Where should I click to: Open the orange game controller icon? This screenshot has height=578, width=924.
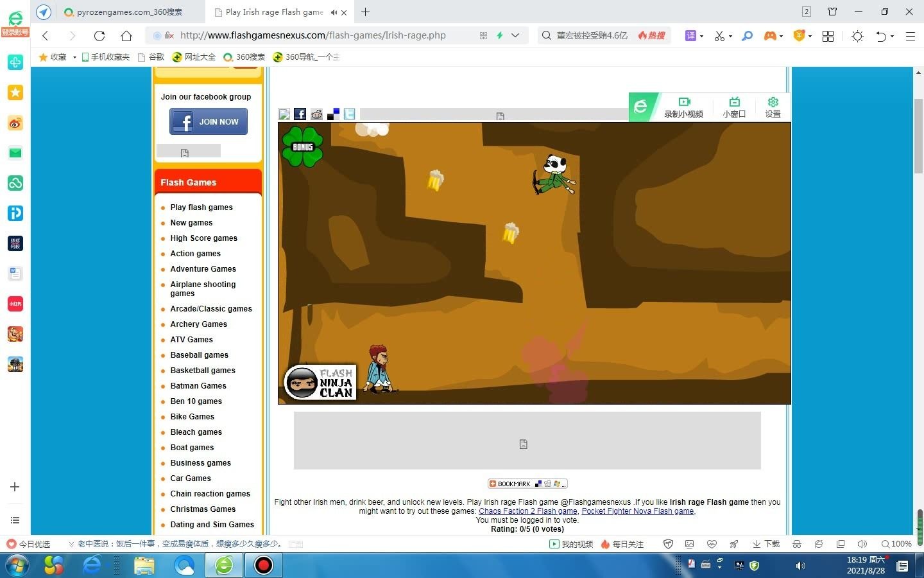coord(769,36)
